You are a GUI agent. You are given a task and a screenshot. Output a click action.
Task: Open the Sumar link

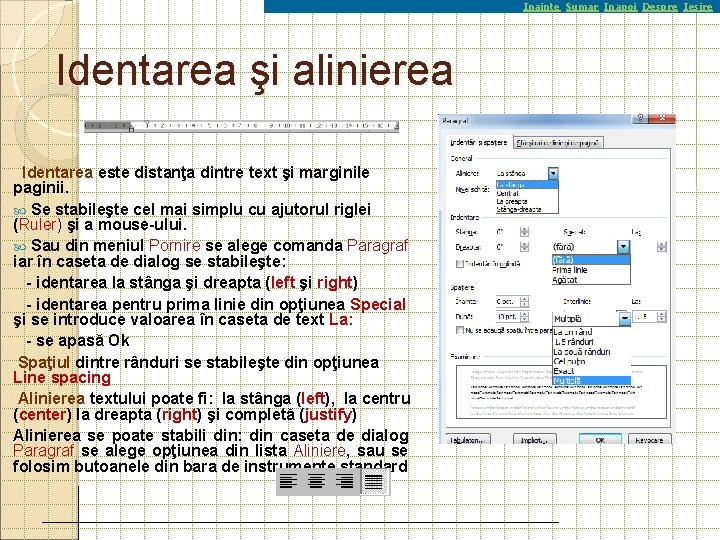582,6
